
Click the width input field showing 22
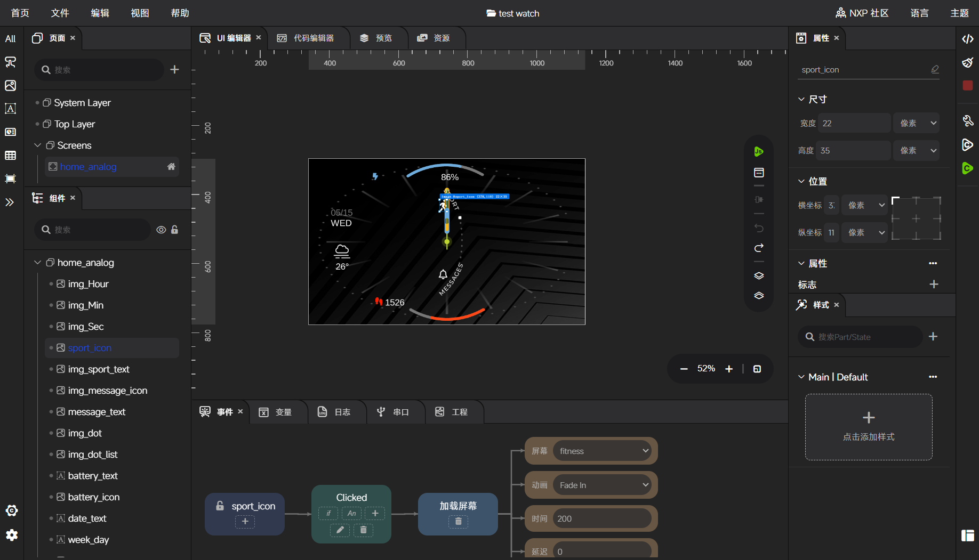[x=854, y=123]
